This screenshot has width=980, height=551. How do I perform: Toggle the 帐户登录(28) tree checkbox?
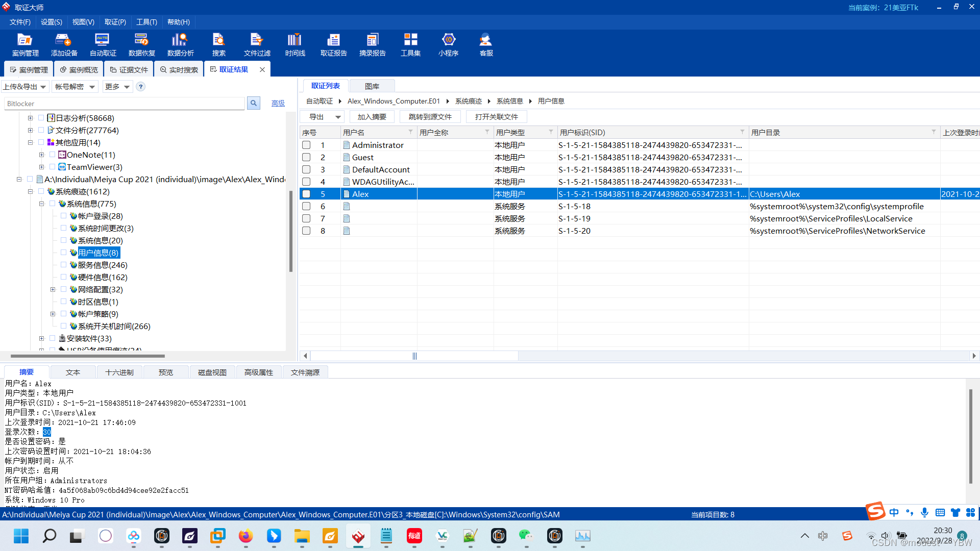pyautogui.click(x=64, y=216)
